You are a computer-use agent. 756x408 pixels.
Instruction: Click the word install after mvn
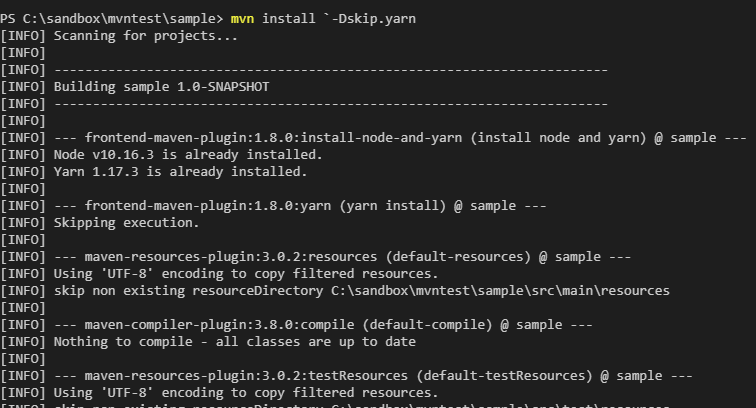(288, 19)
